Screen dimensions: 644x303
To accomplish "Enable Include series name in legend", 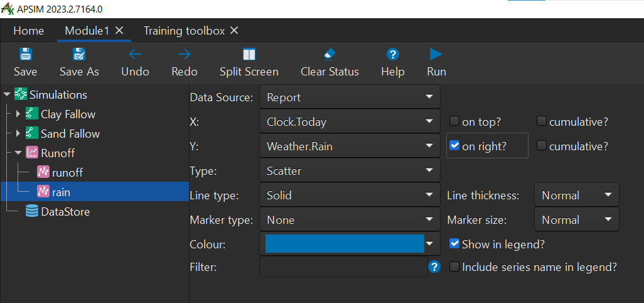I will point(454,267).
